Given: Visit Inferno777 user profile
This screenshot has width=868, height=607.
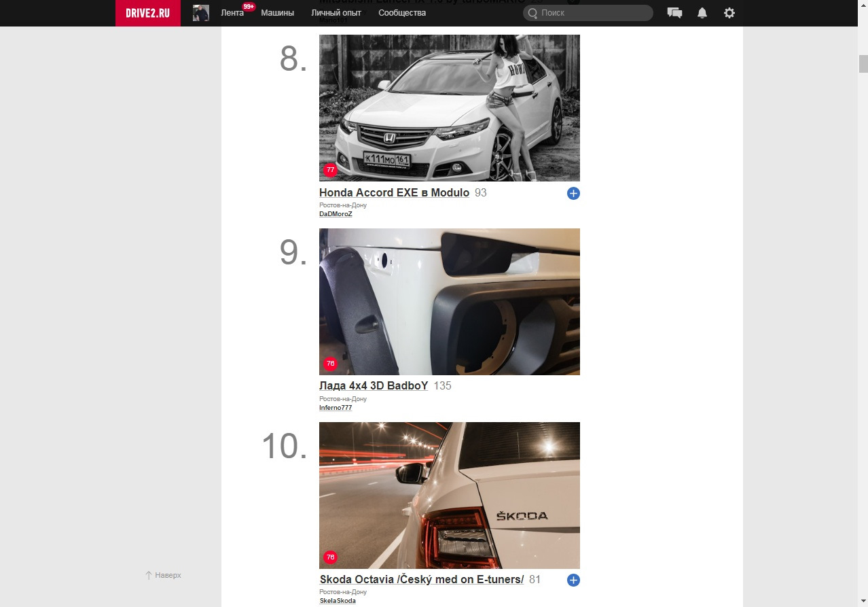Looking at the screenshot, I should click(336, 408).
